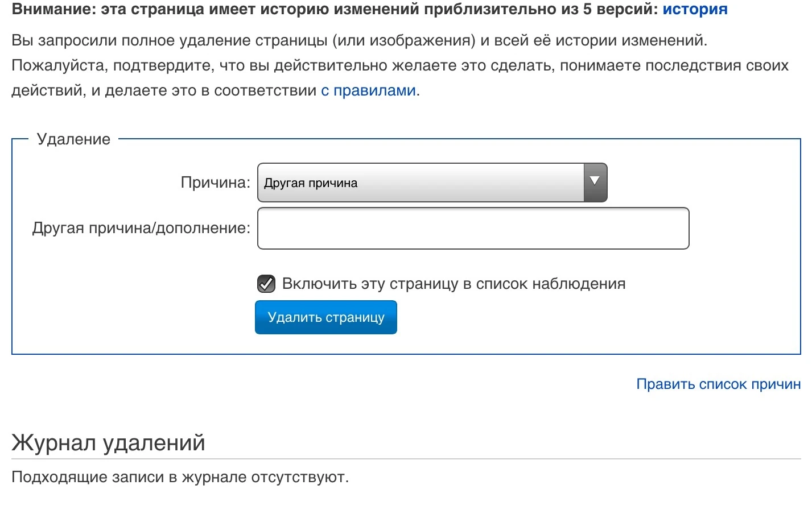Click the 'понимаете последствия своих' text

(x=674, y=65)
